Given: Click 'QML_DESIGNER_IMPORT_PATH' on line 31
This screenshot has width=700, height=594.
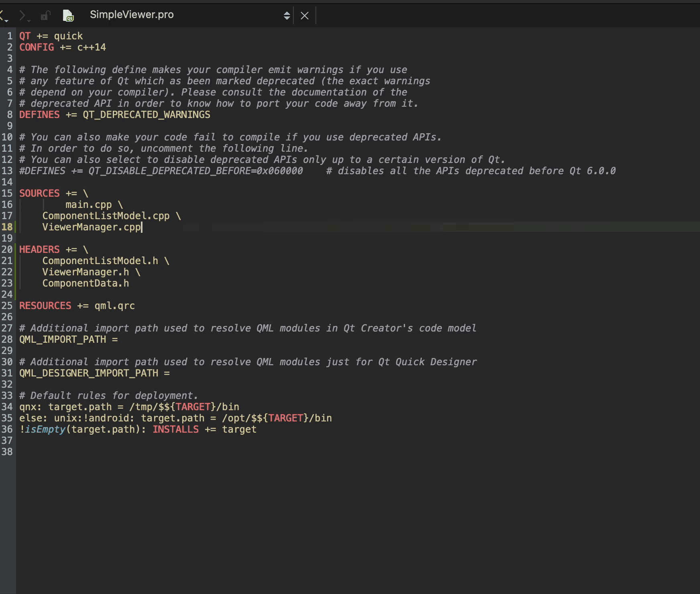Looking at the screenshot, I should pos(89,373).
